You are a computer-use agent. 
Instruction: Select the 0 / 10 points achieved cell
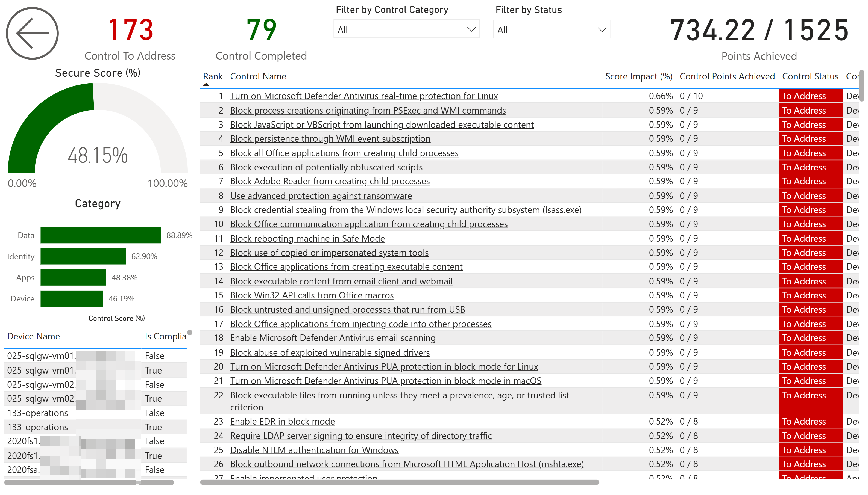(691, 96)
